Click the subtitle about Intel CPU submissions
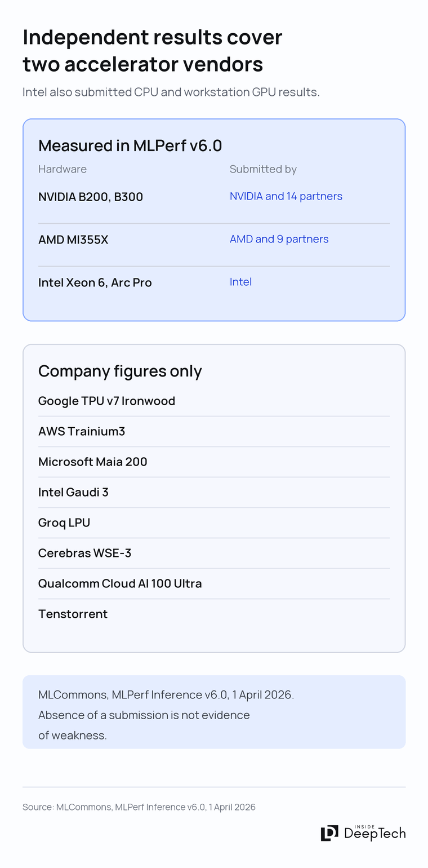Screen dimensions: 428x868 tap(171, 92)
